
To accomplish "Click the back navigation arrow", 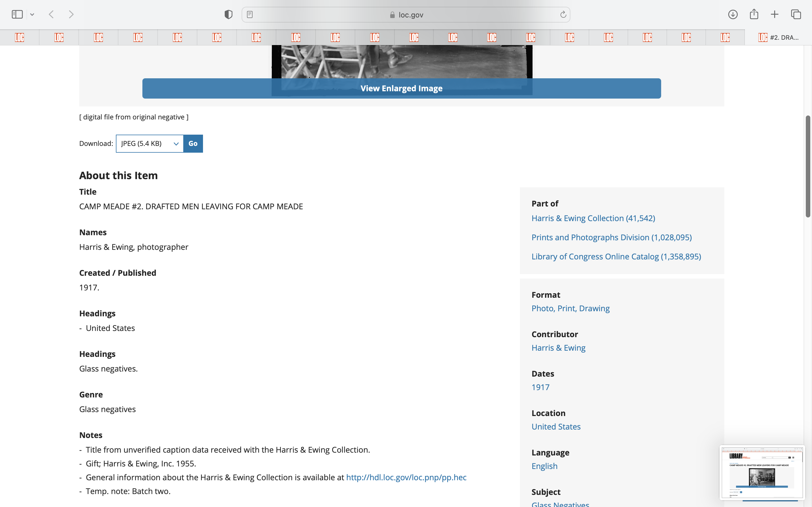I will point(51,14).
